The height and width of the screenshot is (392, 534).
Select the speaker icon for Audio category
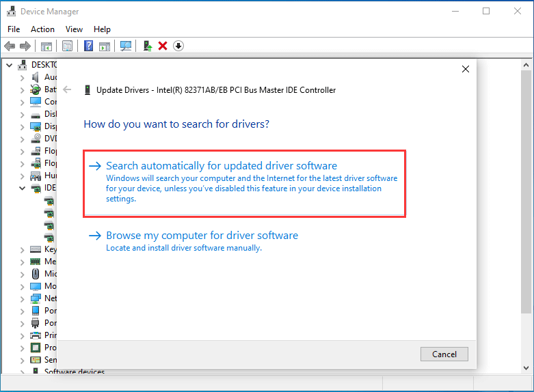36,77
